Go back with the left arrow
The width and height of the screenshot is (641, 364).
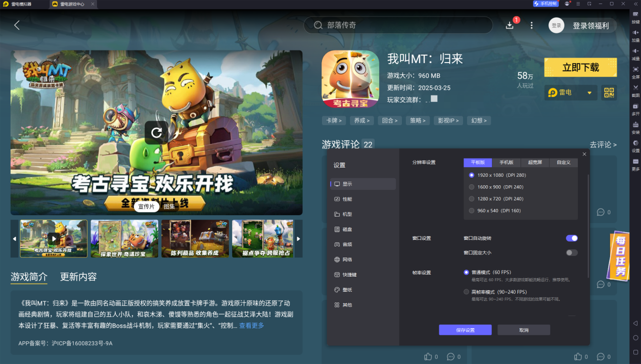coord(17,25)
